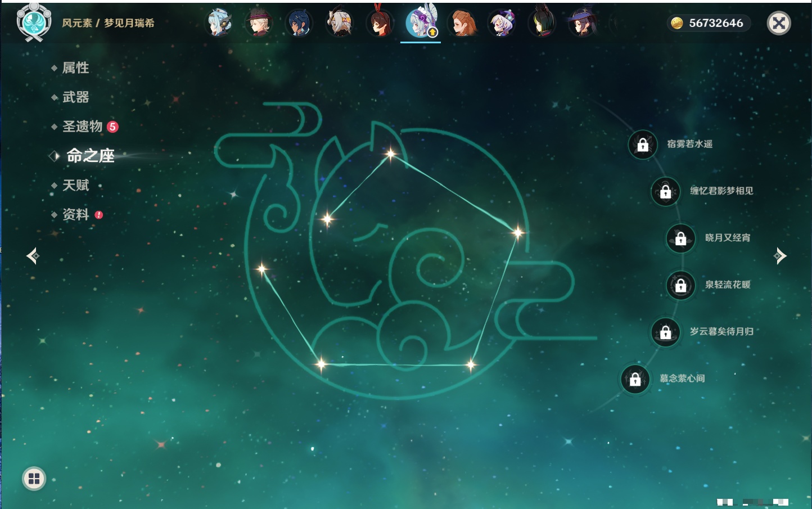Go to previous character with left arrow
Viewport: 812px width, 509px height.
pos(33,256)
